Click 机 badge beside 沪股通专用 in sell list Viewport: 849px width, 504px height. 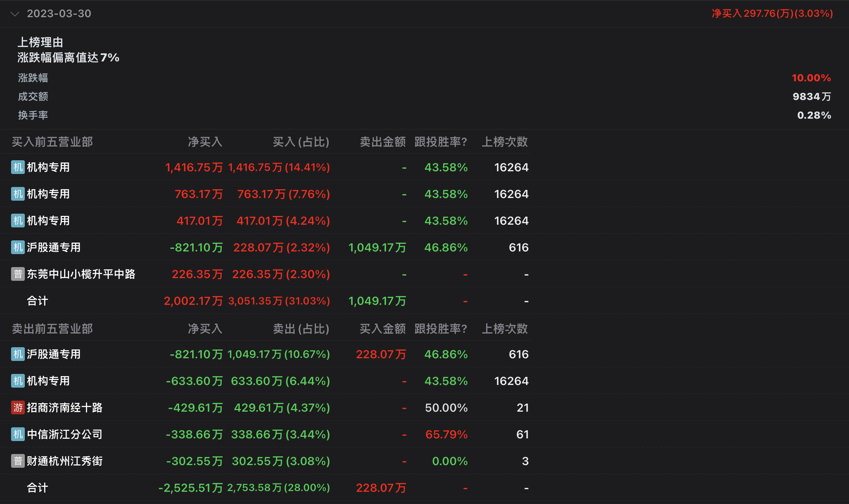[18, 354]
